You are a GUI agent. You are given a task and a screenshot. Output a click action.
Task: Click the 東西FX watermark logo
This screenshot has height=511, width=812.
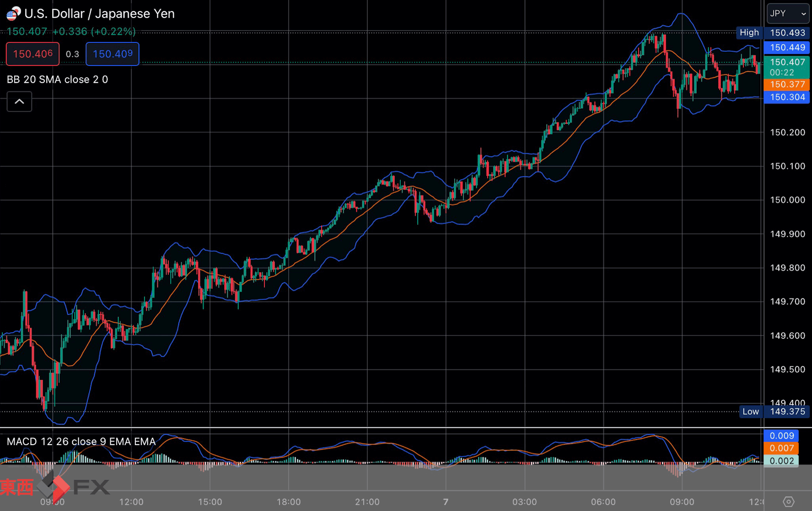coord(55,487)
